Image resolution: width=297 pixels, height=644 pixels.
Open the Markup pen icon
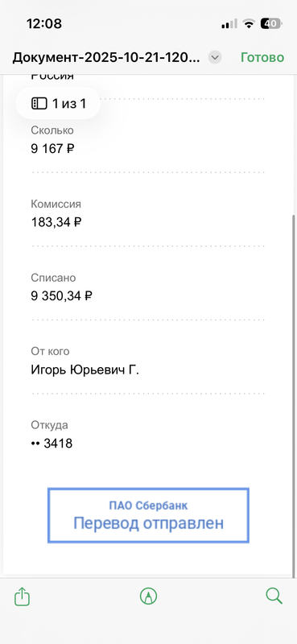(x=148, y=596)
